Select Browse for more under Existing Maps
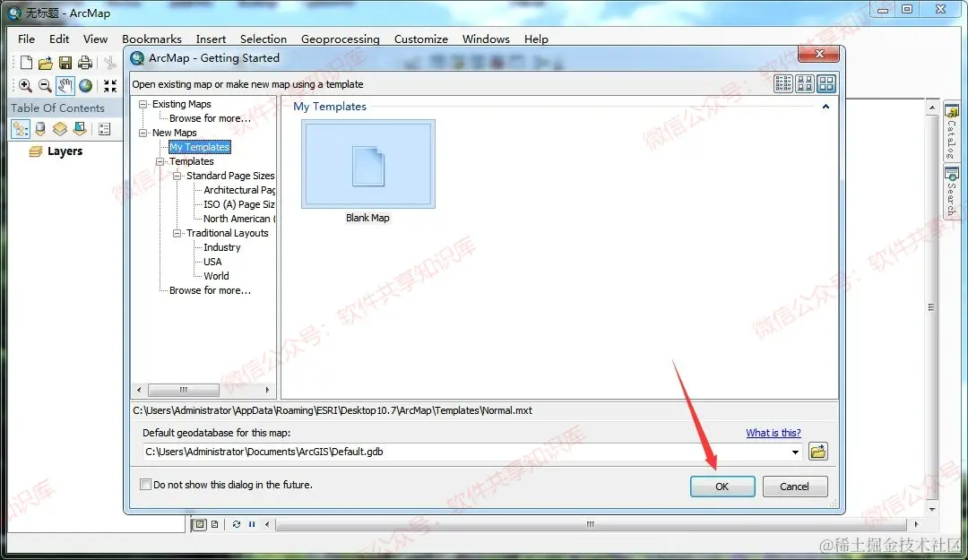The image size is (968, 560). tap(210, 118)
